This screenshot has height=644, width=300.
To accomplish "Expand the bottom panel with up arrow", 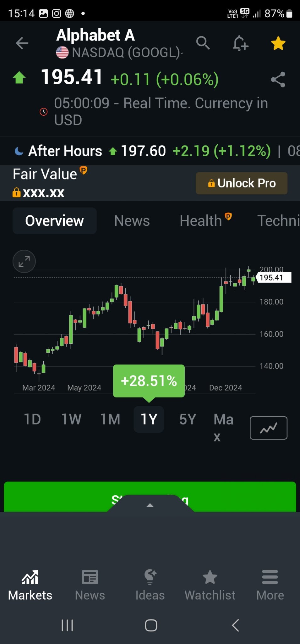I will coord(150,505).
